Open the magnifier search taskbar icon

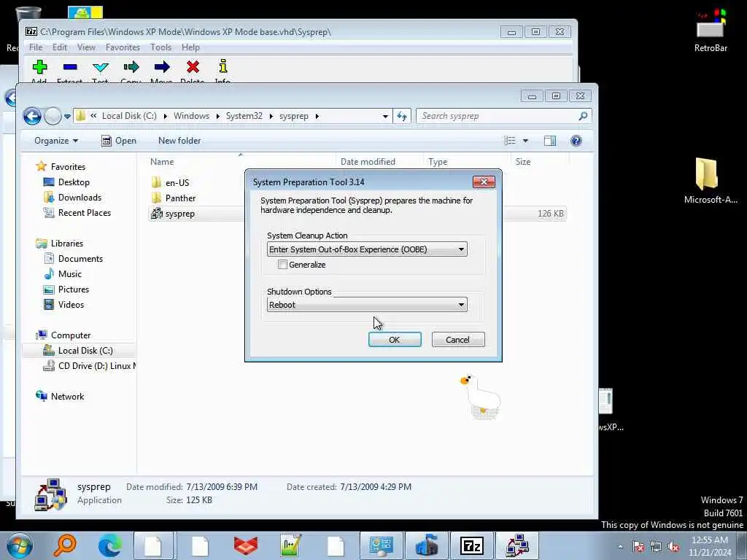pos(64,545)
